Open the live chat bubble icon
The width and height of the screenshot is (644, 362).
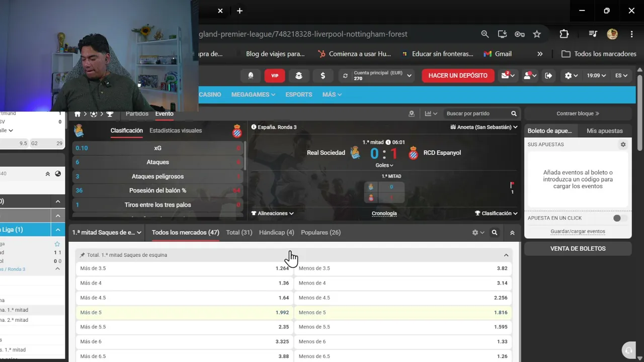tap(628, 350)
